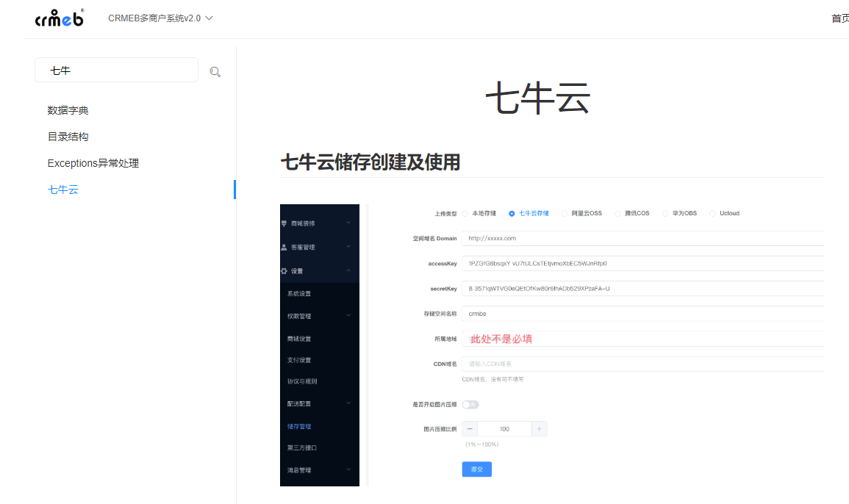The image size is (849, 504).
Task: Select the 七牛云存储 radio button
Action: (512, 213)
